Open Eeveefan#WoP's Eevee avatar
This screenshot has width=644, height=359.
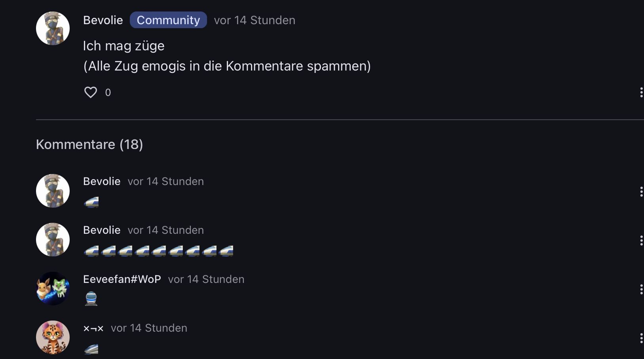point(53,288)
